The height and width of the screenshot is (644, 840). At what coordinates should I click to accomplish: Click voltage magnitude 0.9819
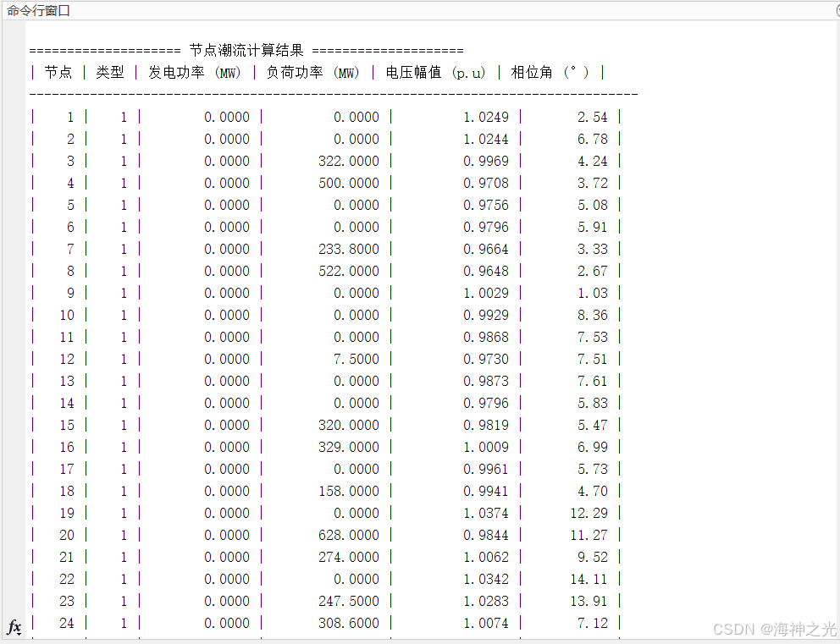(x=486, y=425)
